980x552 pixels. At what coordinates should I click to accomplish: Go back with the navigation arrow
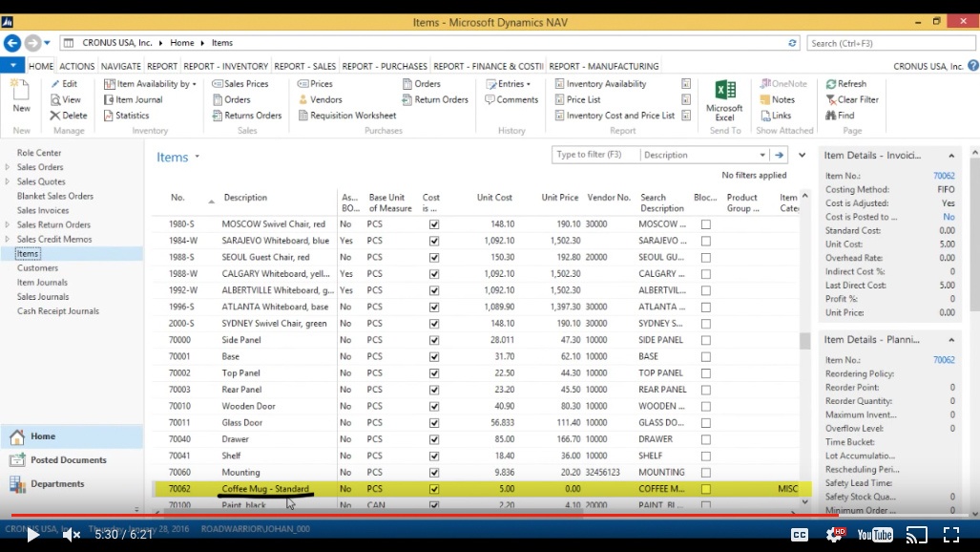point(11,43)
